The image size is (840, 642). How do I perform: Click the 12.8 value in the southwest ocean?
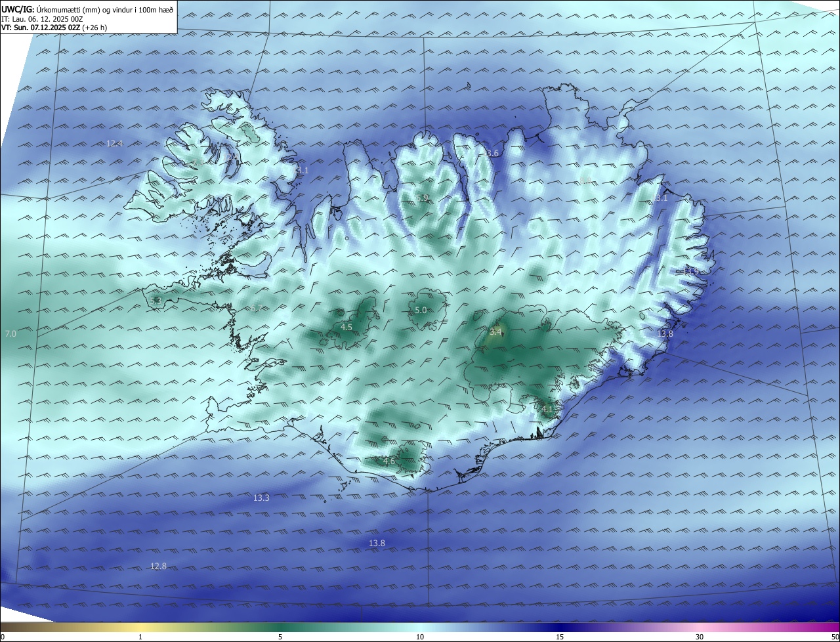click(x=158, y=567)
